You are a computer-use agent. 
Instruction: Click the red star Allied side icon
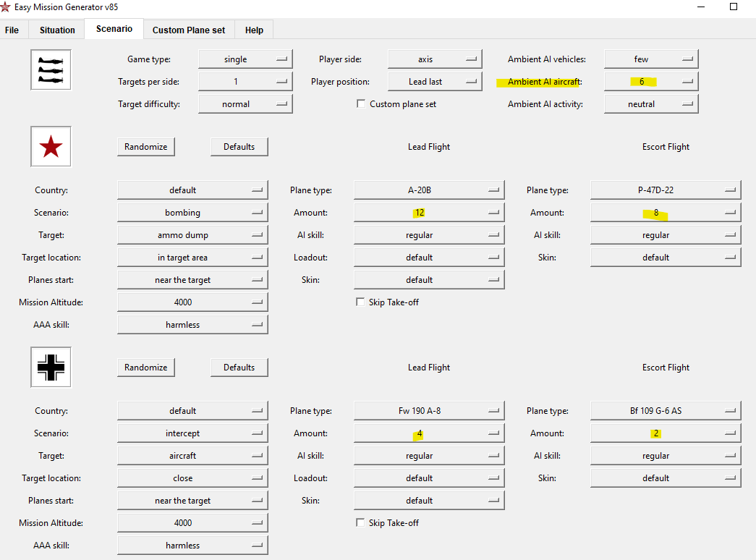51,147
